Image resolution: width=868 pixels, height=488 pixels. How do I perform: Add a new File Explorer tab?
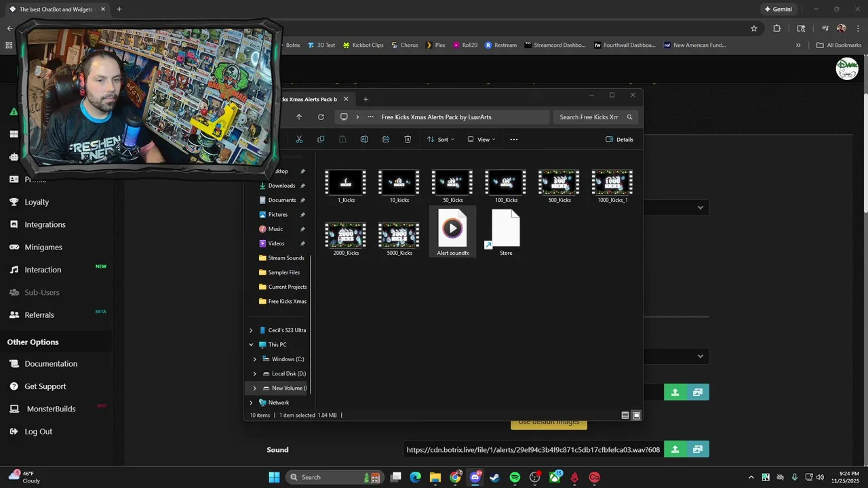[x=366, y=99]
